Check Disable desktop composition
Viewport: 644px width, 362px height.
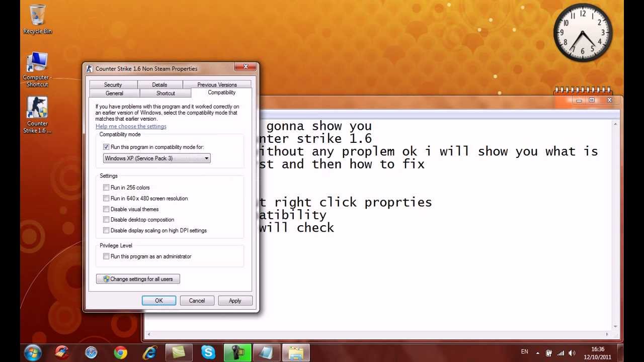coord(106,220)
